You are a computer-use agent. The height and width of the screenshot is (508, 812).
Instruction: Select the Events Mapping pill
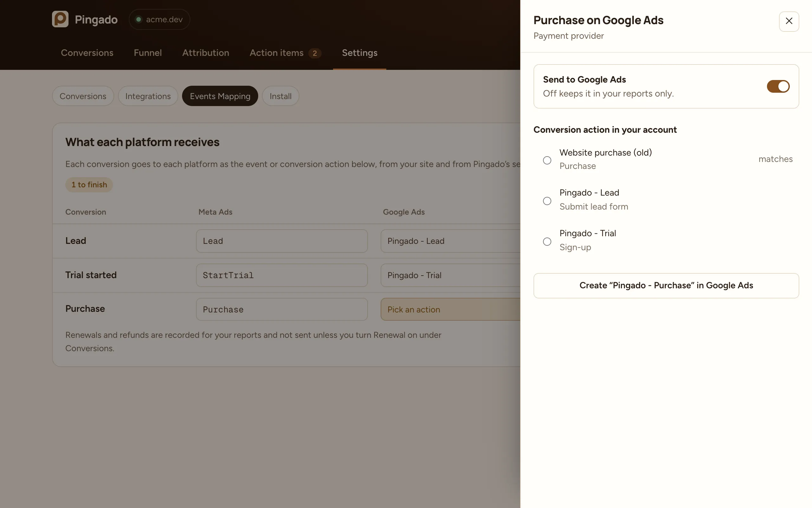(220, 96)
